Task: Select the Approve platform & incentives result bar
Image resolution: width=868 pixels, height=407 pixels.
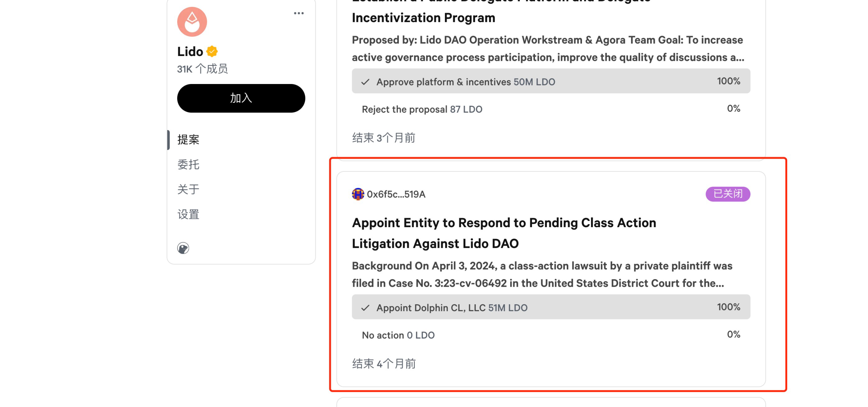Action: click(x=551, y=81)
